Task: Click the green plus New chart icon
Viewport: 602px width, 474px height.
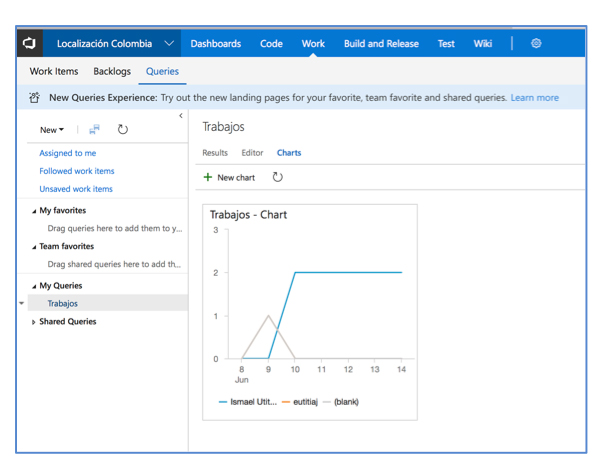Action: pos(208,177)
